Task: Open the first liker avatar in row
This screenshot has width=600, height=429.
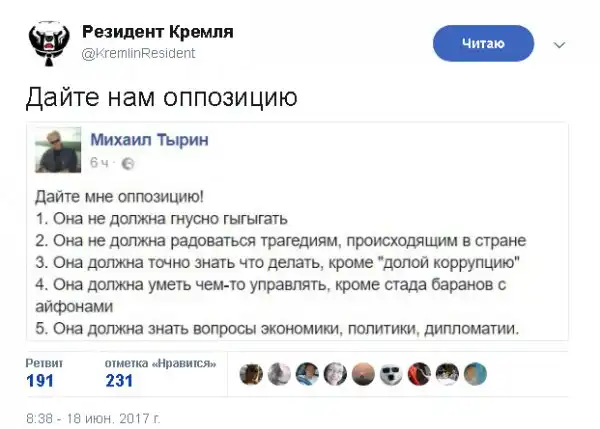Action: (252, 373)
